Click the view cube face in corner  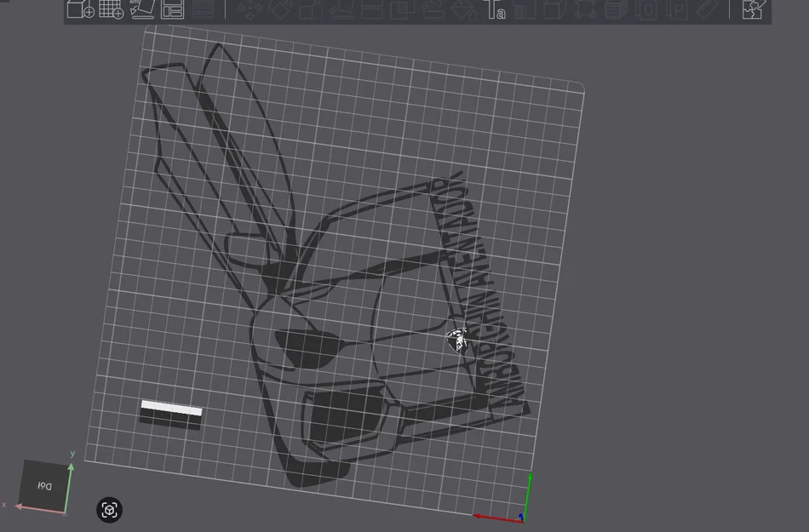[x=44, y=485]
